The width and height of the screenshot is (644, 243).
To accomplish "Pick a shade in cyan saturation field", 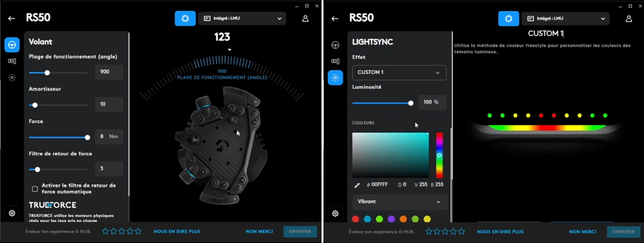I will click(x=390, y=155).
